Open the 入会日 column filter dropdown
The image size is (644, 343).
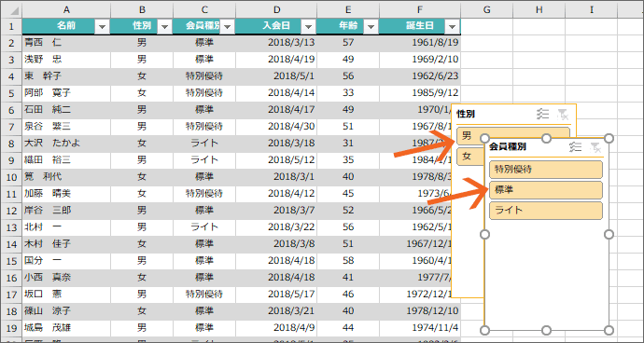point(308,27)
